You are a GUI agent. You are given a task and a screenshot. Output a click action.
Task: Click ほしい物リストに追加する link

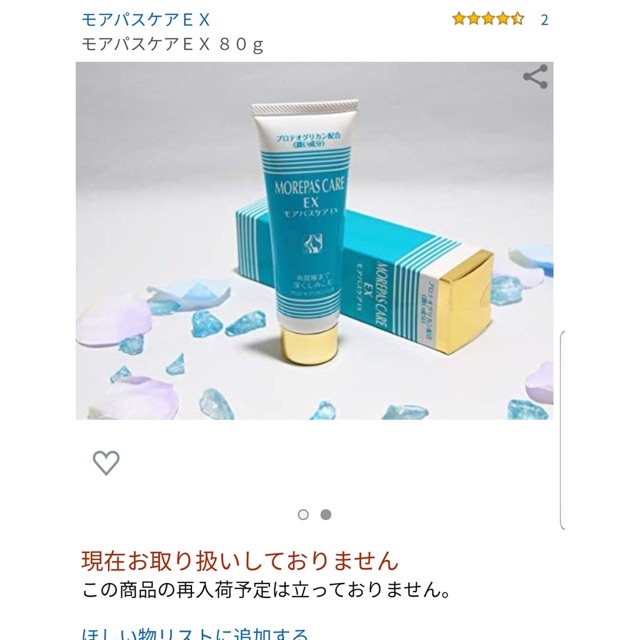click(195, 633)
